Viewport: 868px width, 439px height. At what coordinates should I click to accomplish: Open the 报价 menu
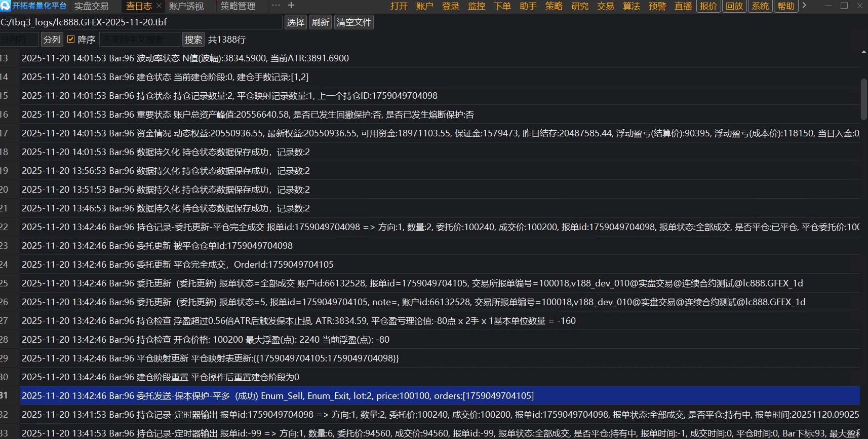pyautogui.click(x=708, y=6)
